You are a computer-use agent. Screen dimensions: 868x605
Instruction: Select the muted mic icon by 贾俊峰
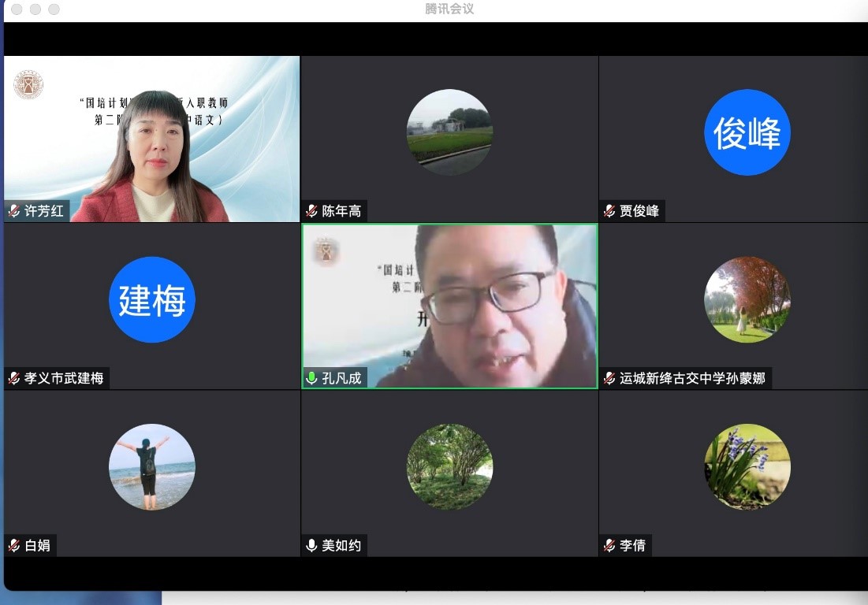point(609,211)
